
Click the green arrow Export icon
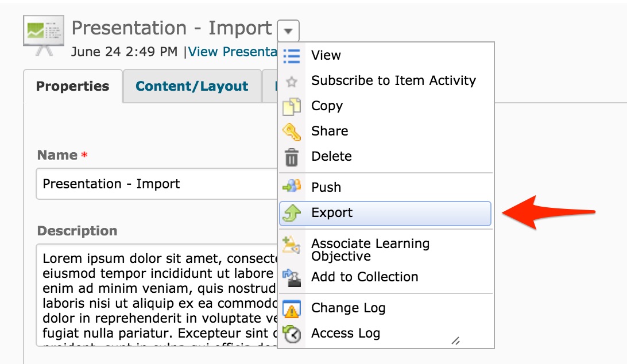click(x=292, y=213)
